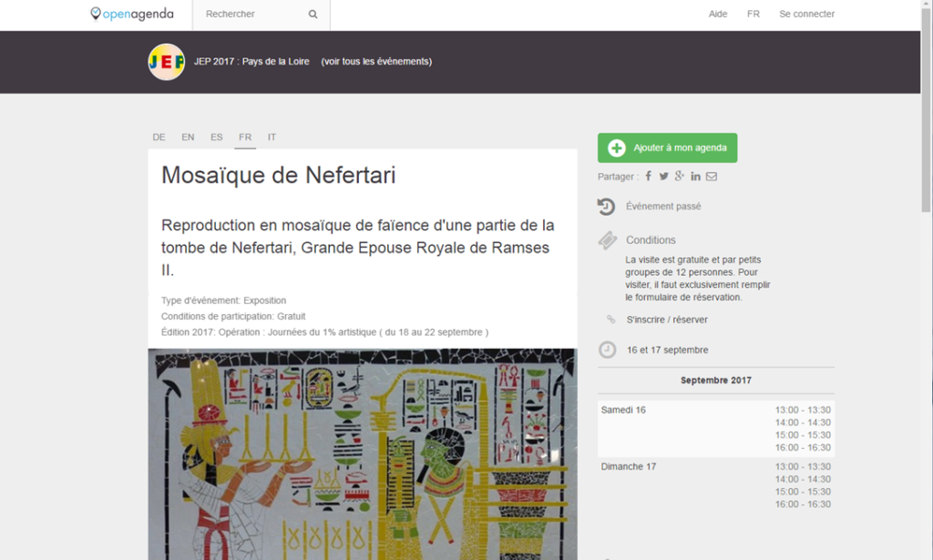Share event on LinkedIn icon
933x560 pixels.
click(696, 176)
